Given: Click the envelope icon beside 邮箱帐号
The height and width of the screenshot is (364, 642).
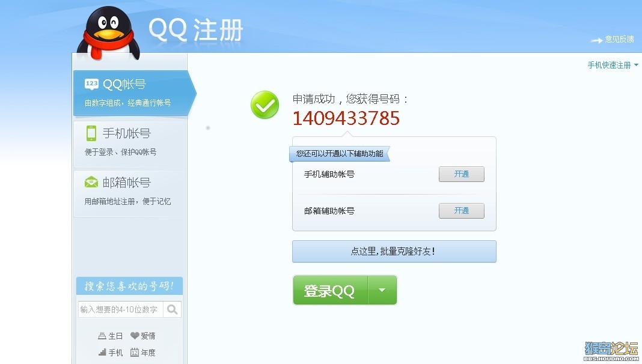Looking at the screenshot, I should (91, 182).
